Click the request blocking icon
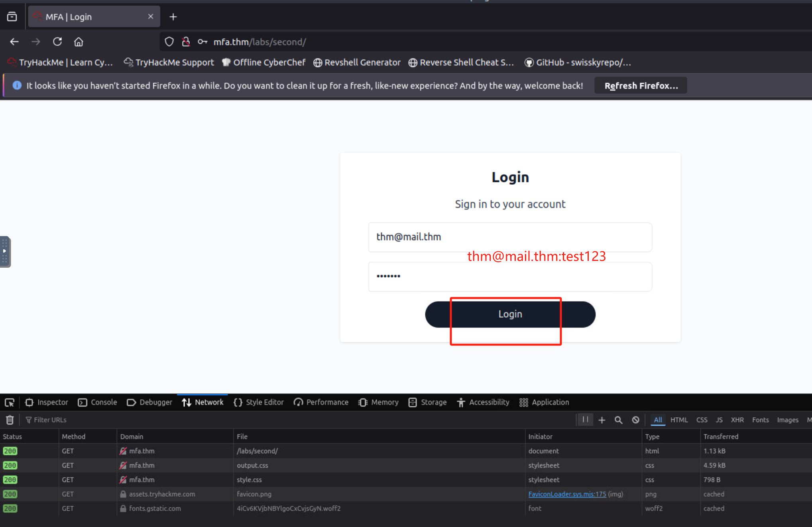This screenshot has height=527, width=812. point(636,420)
